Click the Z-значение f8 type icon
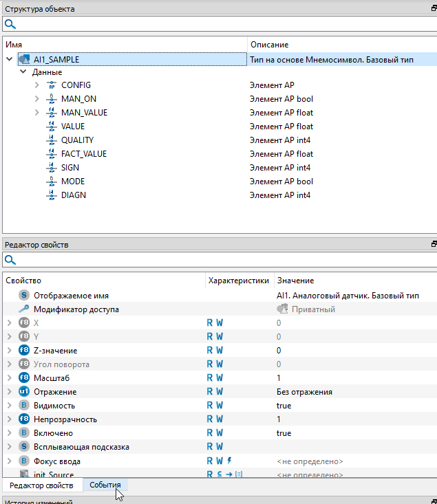Image resolution: width=437 pixels, height=504 pixels. click(23, 351)
